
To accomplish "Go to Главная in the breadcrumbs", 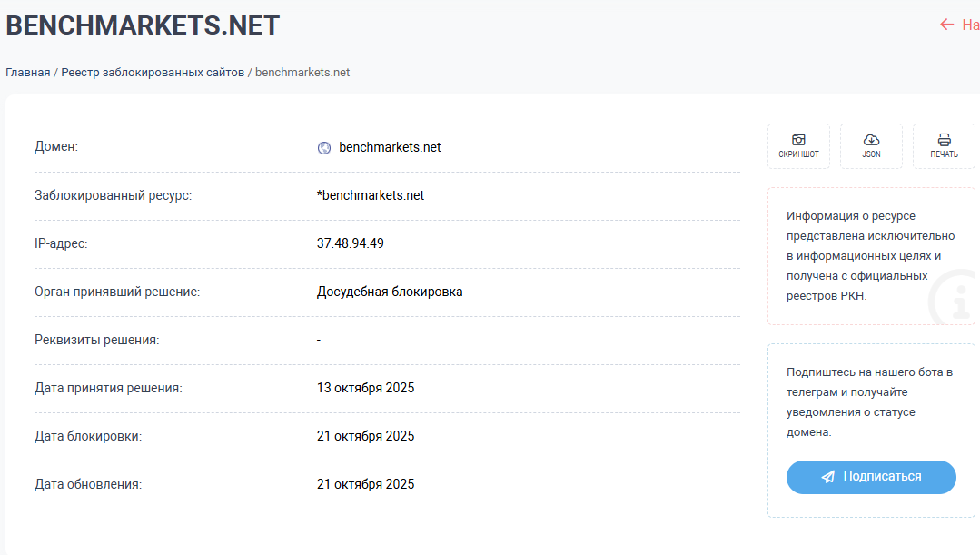I will coord(28,73).
